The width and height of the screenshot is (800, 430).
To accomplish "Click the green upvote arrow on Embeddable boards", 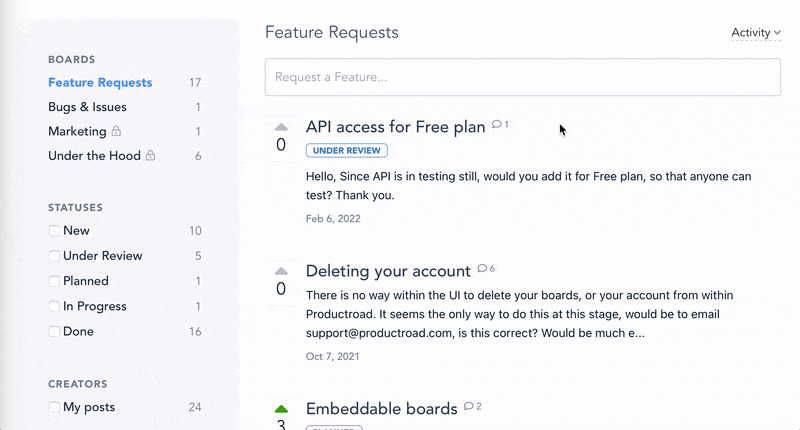I will point(281,409).
